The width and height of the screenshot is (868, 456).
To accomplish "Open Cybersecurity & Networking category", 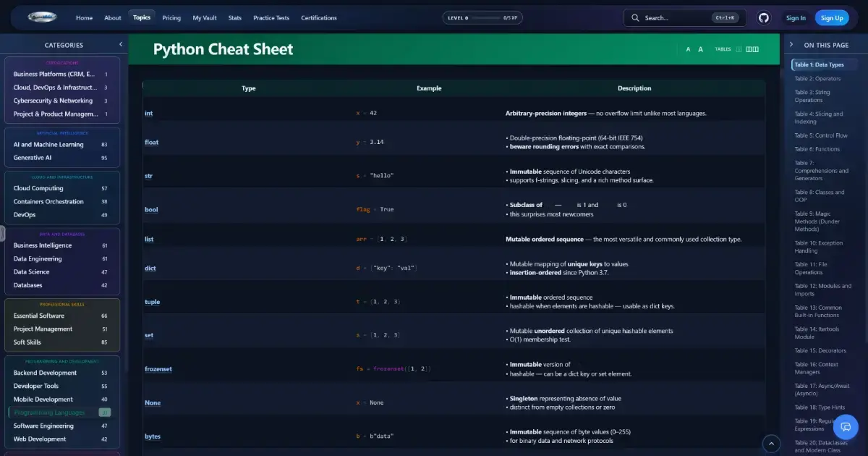I will pyautogui.click(x=62, y=101).
